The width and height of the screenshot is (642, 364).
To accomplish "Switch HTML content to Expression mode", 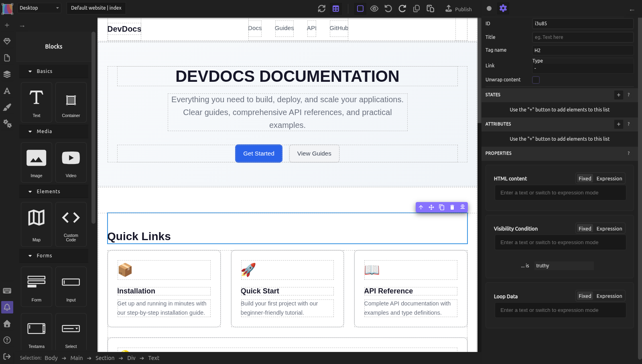I will click(609, 179).
